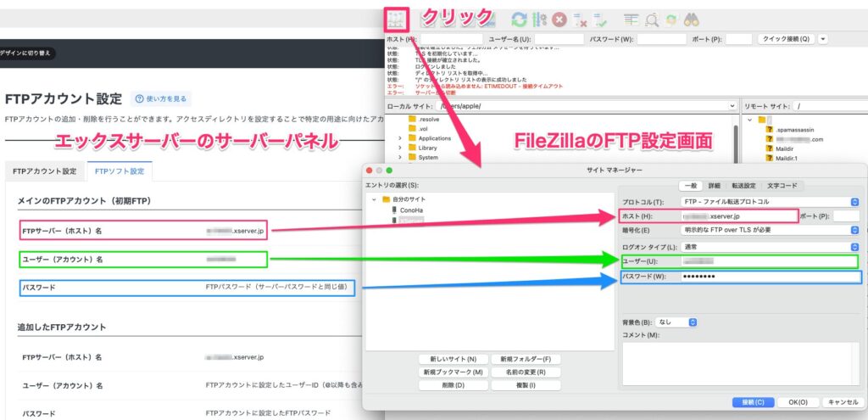
Task: Click the System folder icon
Action: tap(412, 157)
